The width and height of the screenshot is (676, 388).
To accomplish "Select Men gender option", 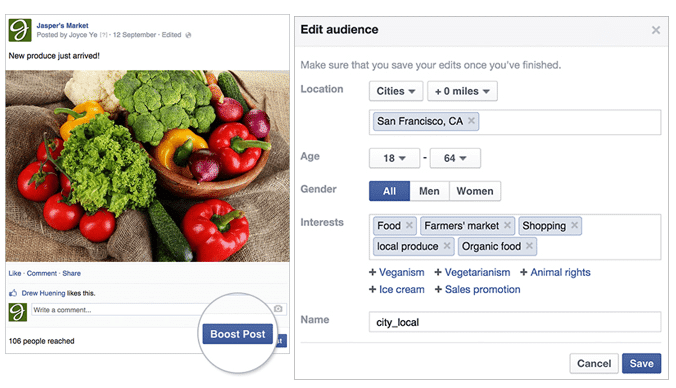I will click(x=429, y=191).
